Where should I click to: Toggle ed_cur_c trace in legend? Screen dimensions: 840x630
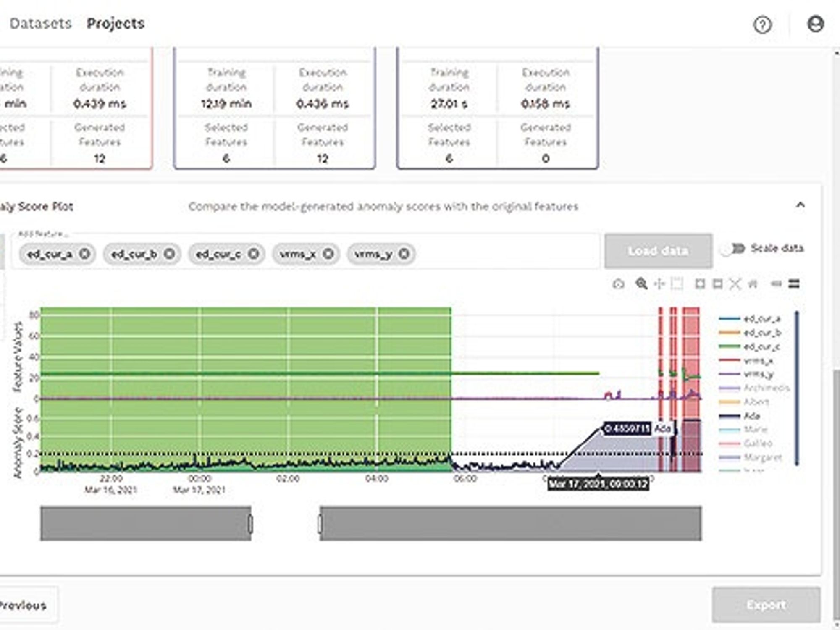point(751,346)
